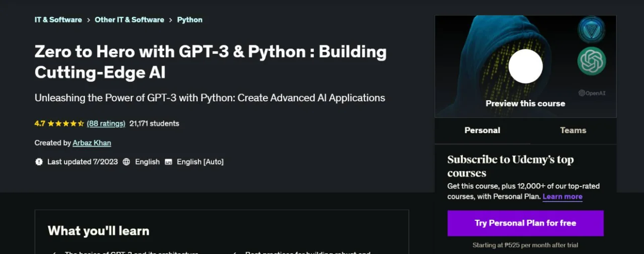Click the chevron before the Python breadcrumb

171,20
